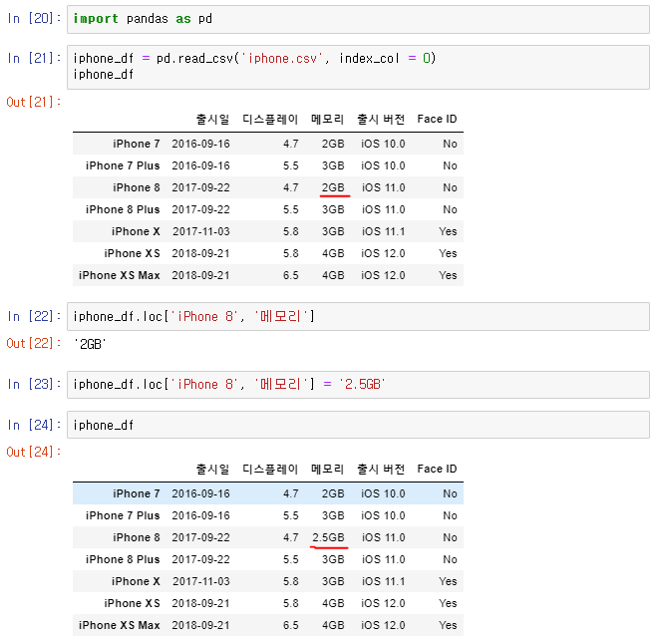The width and height of the screenshot is (659, 644).
Task: Click the In [20] prompt label
Action: tap(34, 19)
